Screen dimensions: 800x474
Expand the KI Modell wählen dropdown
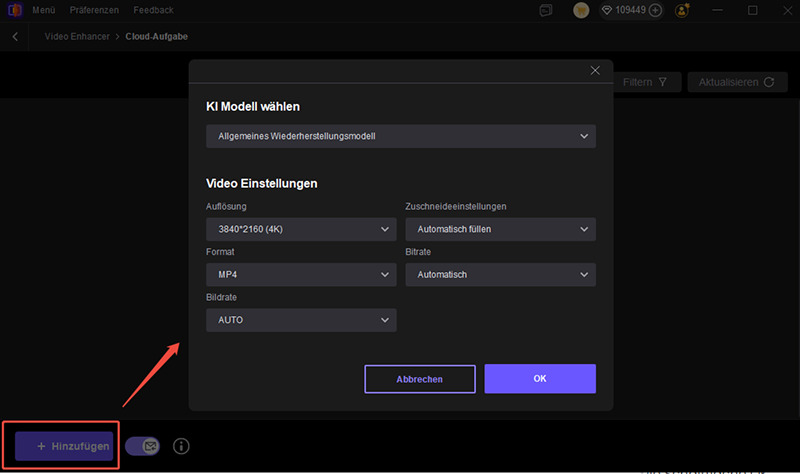pyautogui.click(x=400, y=136)
